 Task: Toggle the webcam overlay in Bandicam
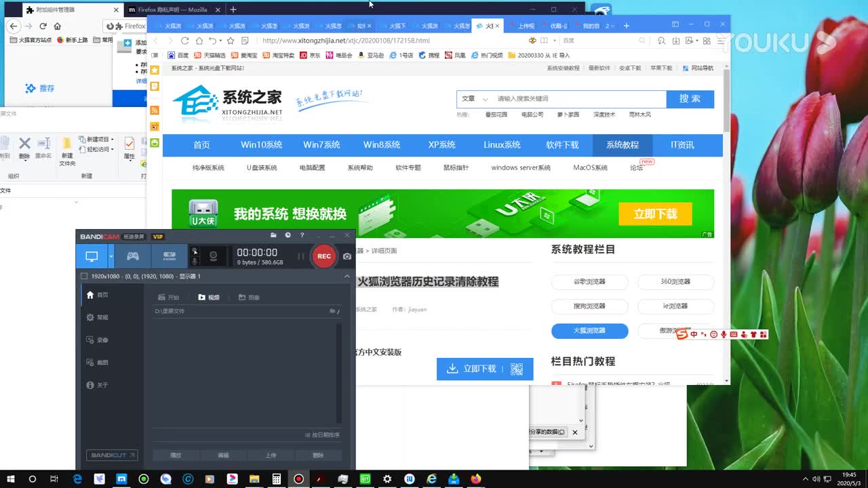214,254
